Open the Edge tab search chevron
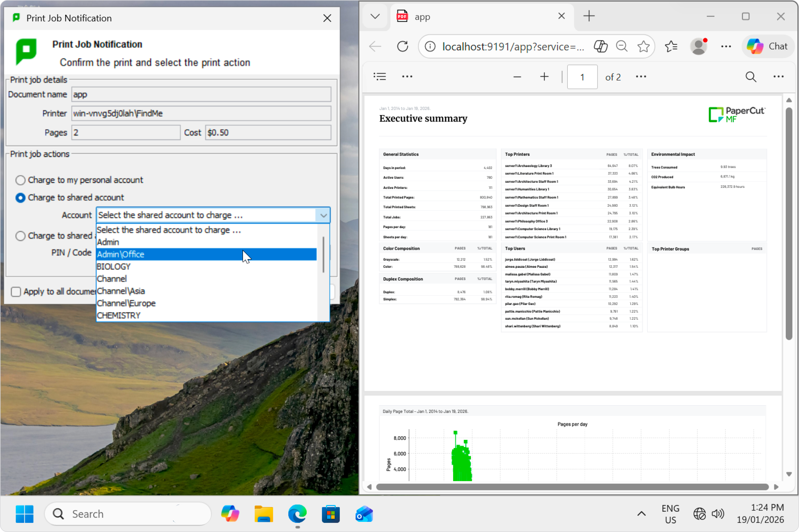The width and height of the screenshot is (799, 532). 375,16
